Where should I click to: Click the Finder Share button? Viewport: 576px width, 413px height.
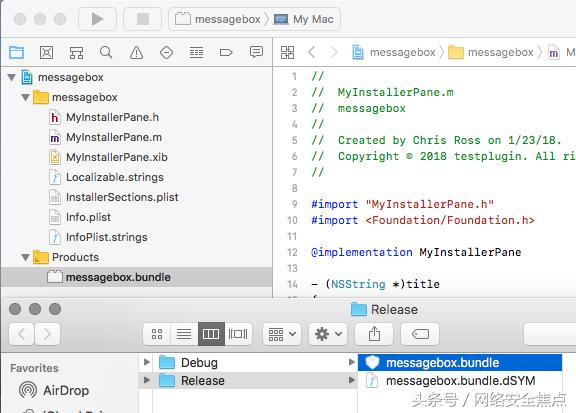[374, 334]
